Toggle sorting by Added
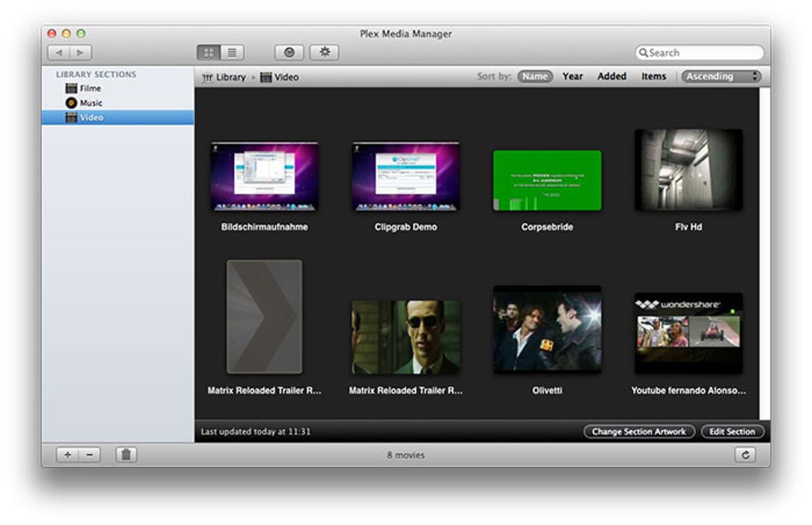 [x=611, y=76]
